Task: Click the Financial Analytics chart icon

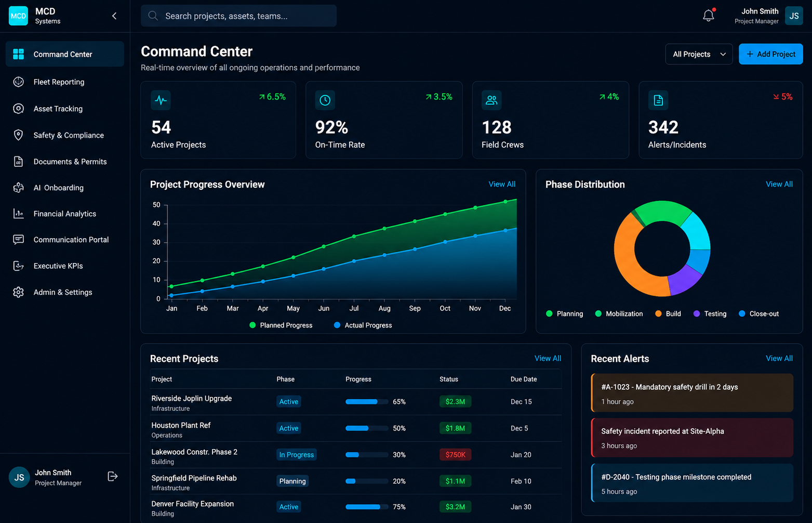Action: pyautogui.click(x=19, y=214)
